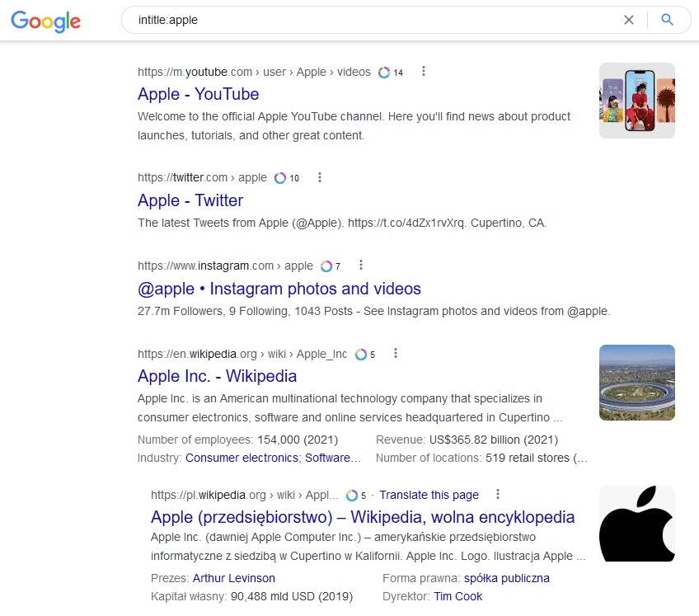Open the Apple - YouTube result
This screenshot has height=616, width=699.
click(x=198, y=94)
